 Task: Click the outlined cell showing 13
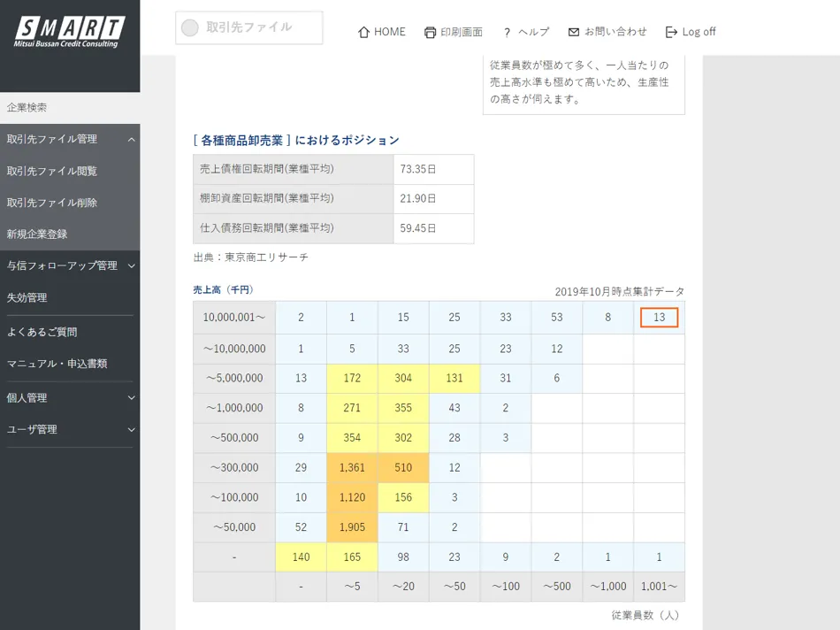(659, 318)
